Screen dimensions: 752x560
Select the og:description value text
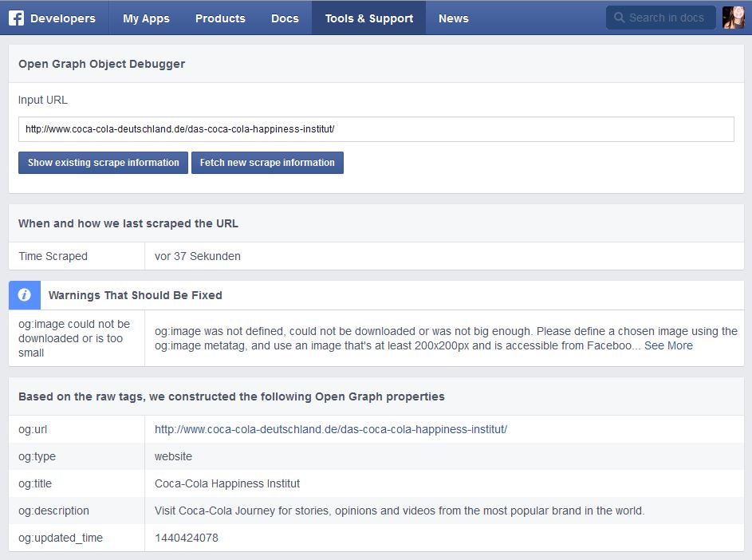click(x=400, y=511)
